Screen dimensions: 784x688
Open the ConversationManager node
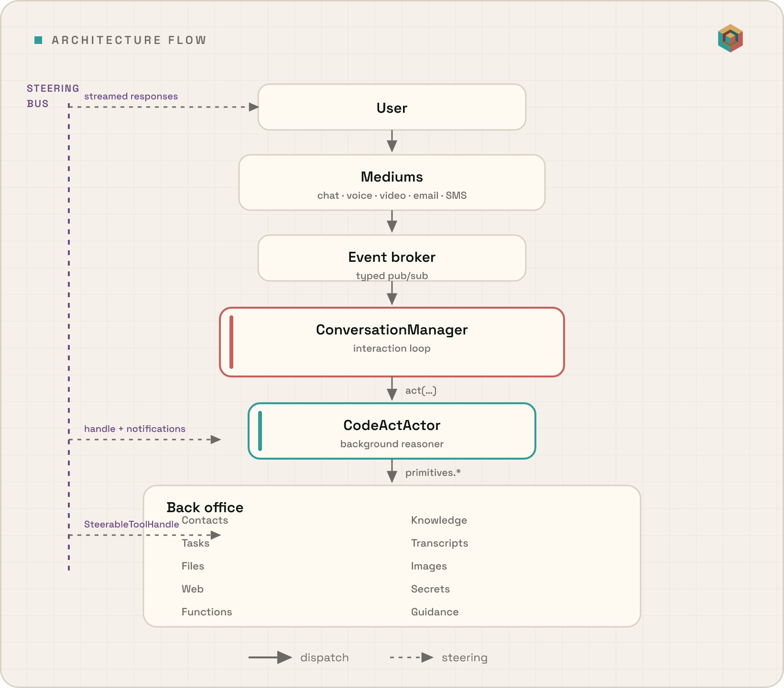[x=392, y=342]
